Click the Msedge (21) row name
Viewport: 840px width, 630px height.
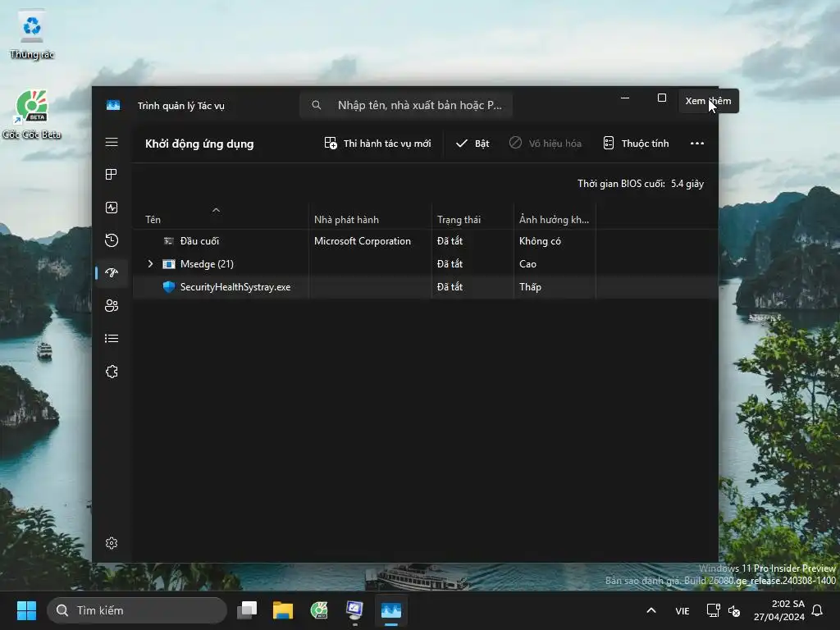(207, 264)
